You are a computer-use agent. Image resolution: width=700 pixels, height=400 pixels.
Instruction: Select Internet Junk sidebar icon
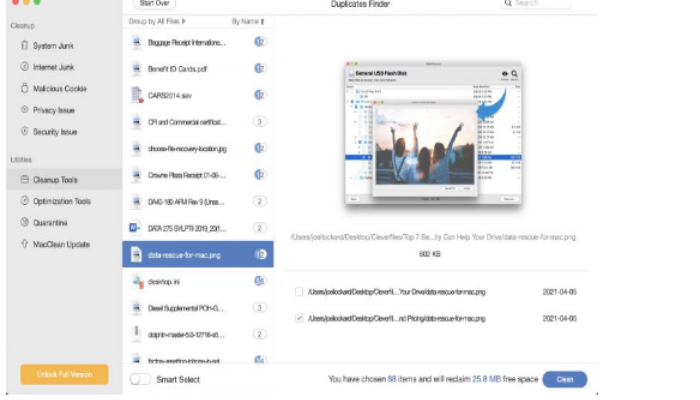pos(25,67)
